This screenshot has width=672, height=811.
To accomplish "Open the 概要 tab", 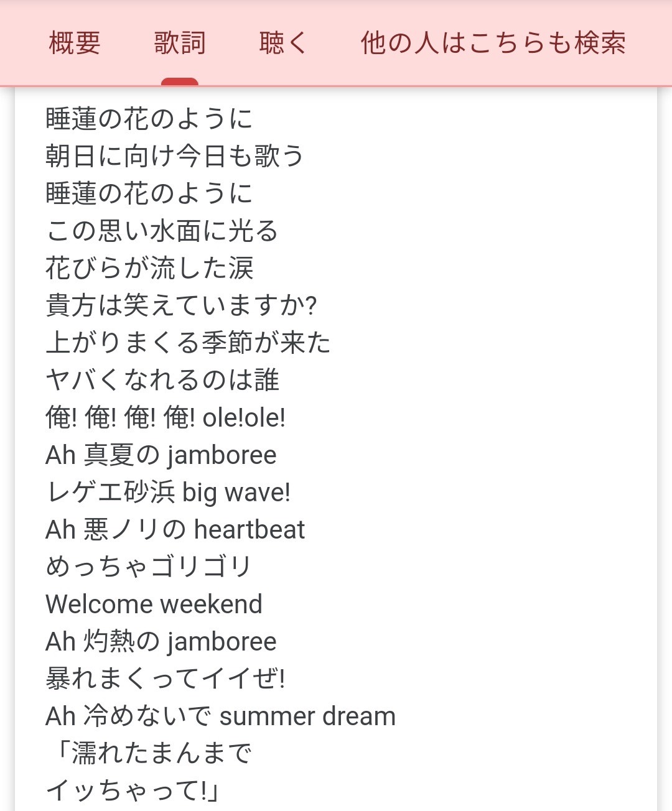I will coord(75,44).
